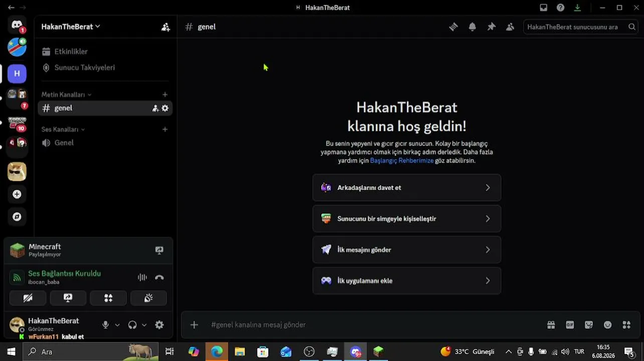The height and width of the screenshot is (361, 644).
Task: Open microphone input options arrow
Action: click(117, 325)
